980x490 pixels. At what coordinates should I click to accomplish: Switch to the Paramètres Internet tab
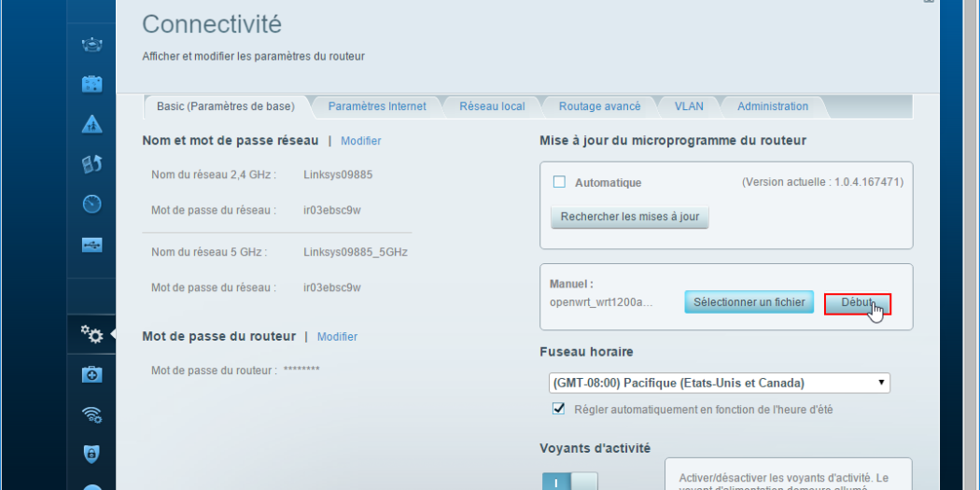(x=376, y=106)
